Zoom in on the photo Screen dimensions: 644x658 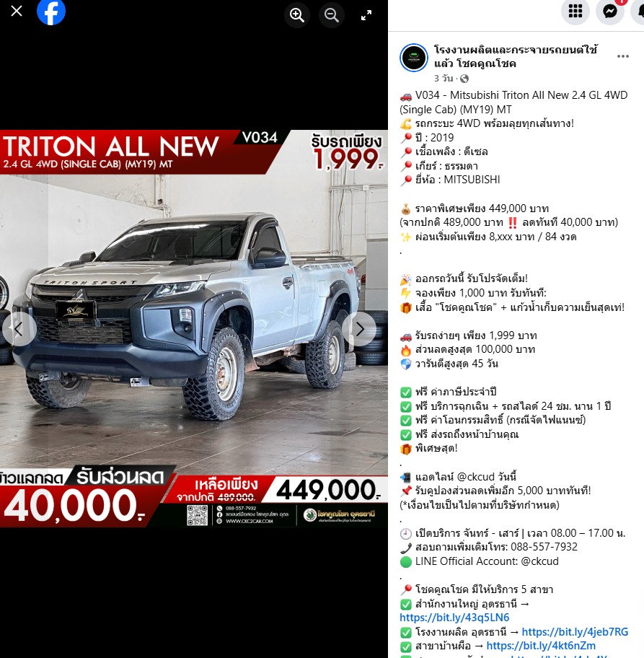tap(296, 16)
